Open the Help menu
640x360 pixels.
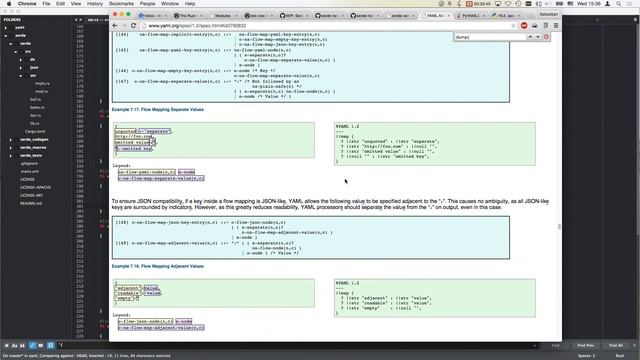[x=190, y=4]
